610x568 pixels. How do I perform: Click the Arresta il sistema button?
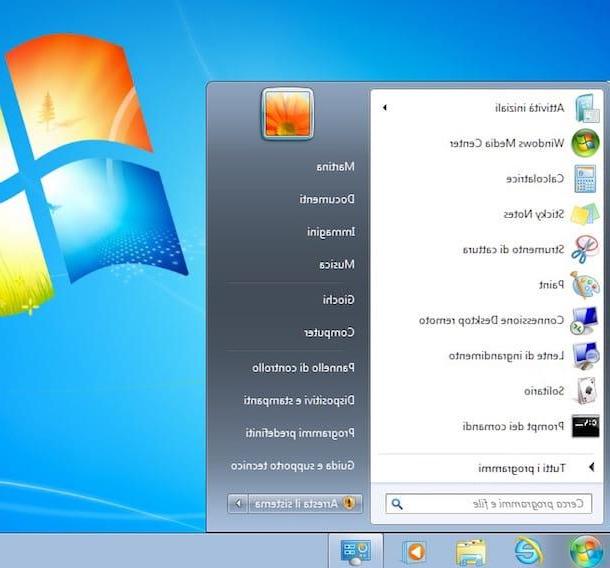305,503
